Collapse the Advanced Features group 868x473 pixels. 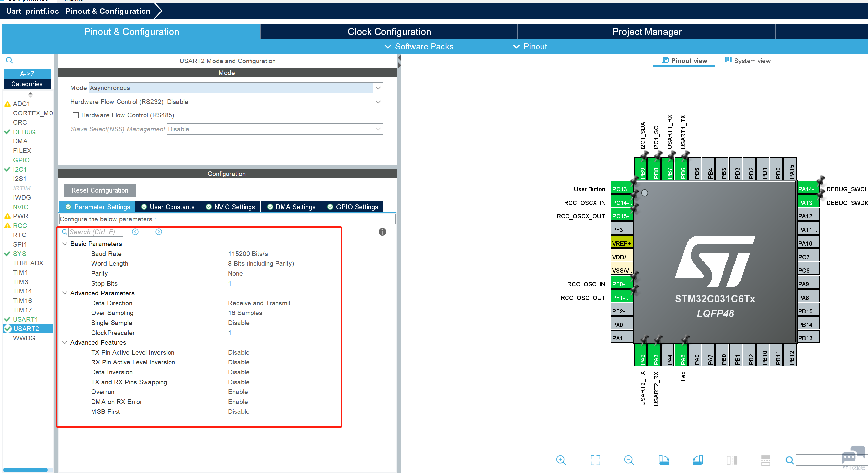[65, 342]
